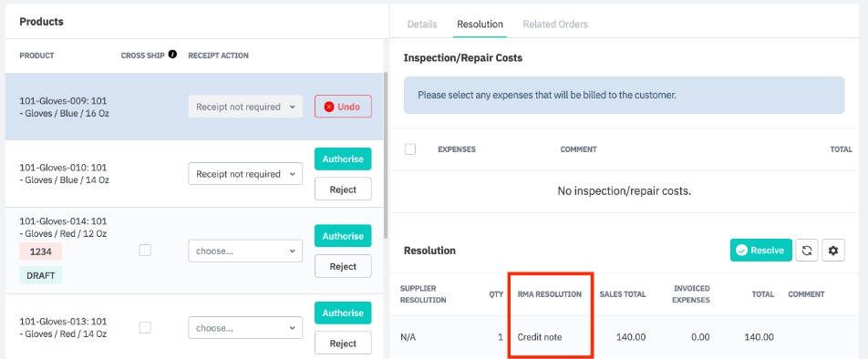Click the Credit note RMA resolution cell
The height and width of the screenshot is (359, 868).
(x=540, y=337)
